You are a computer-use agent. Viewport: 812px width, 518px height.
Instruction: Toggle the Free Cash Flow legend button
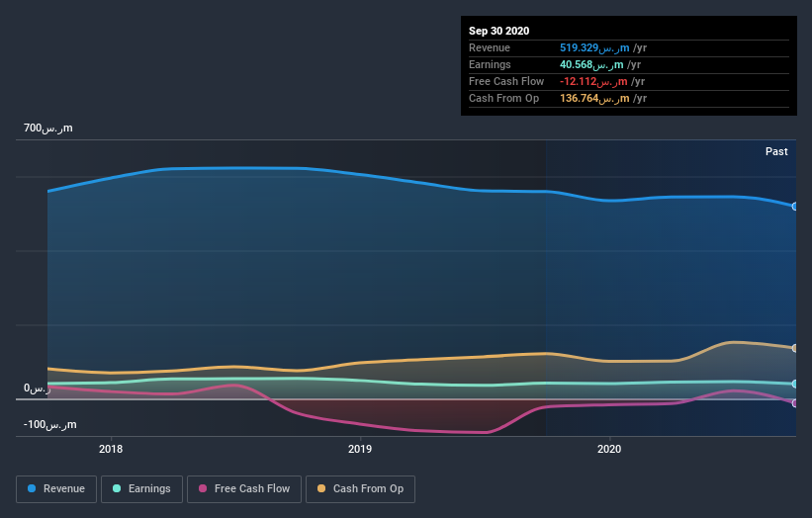pyautogui.click(x=244, y=489)
